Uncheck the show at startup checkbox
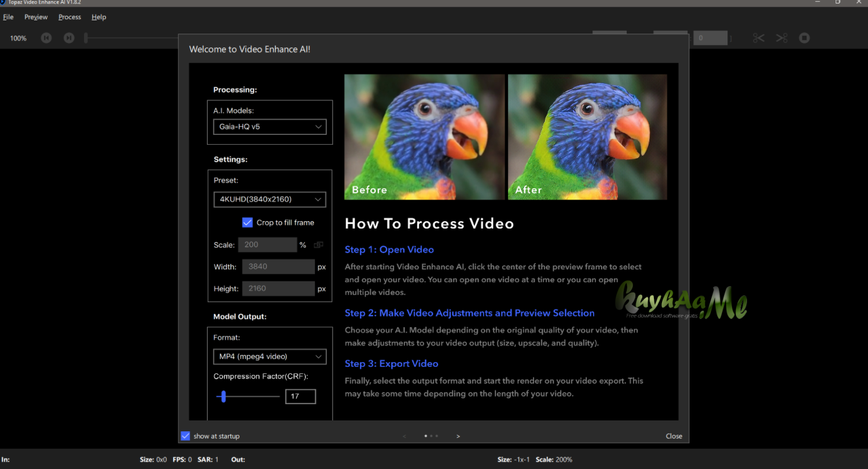The width and height of the screenshot is (868, 469). pos(186,436)
